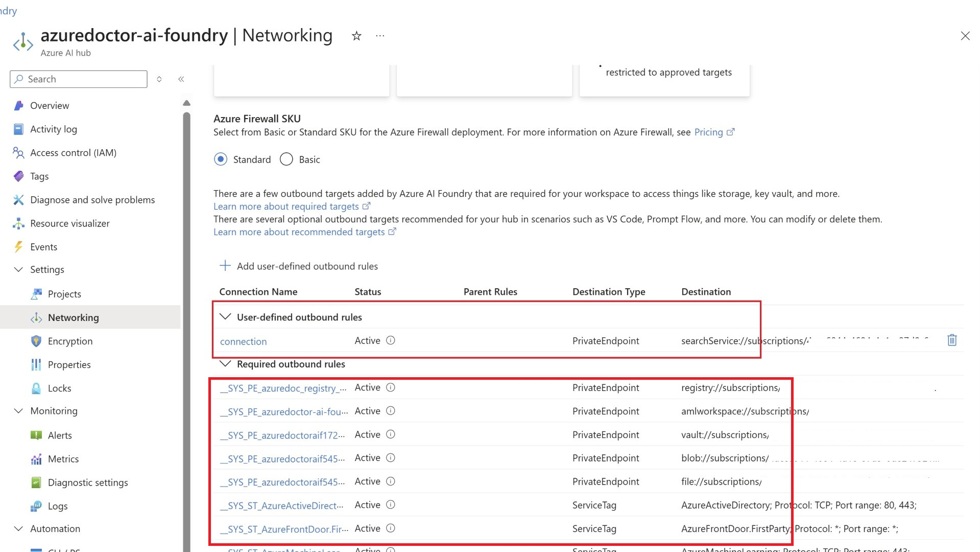
Task: Click the Alerts icon
Action: tap(36, 435)
